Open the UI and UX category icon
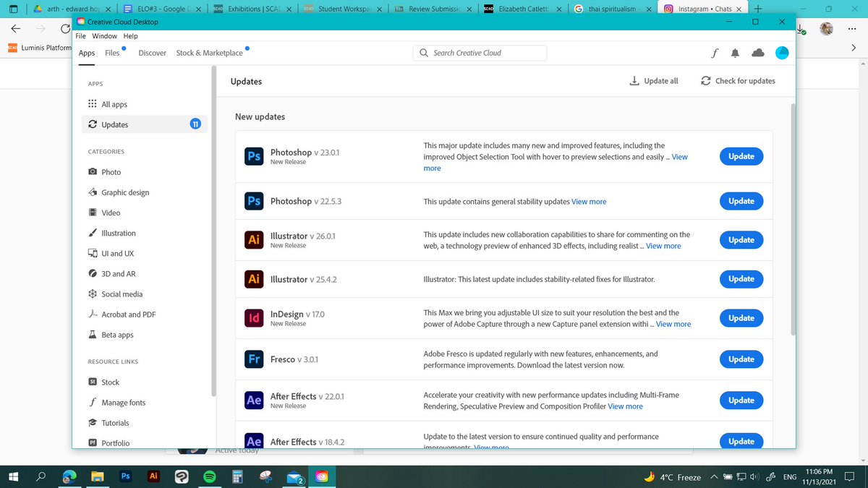 point(93,253)
